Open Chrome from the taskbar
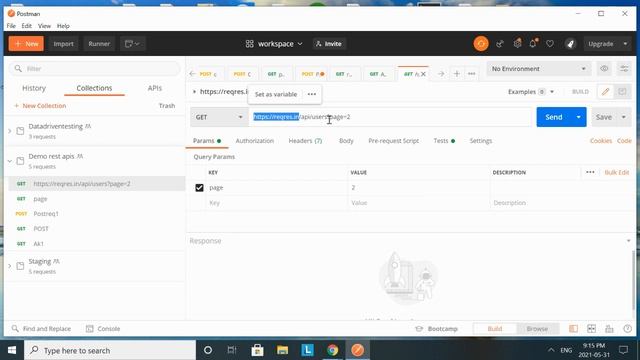The height and width of the screenshot is (360, 640). 332,350
